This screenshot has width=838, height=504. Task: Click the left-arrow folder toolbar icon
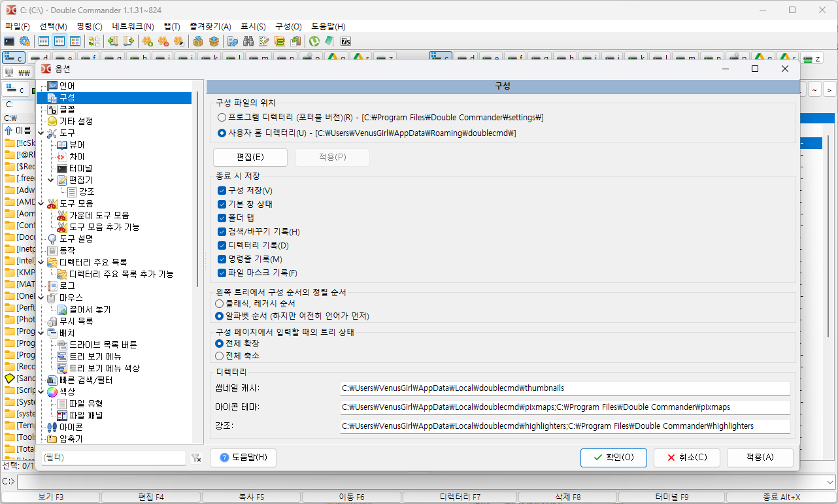click(113, 41)
